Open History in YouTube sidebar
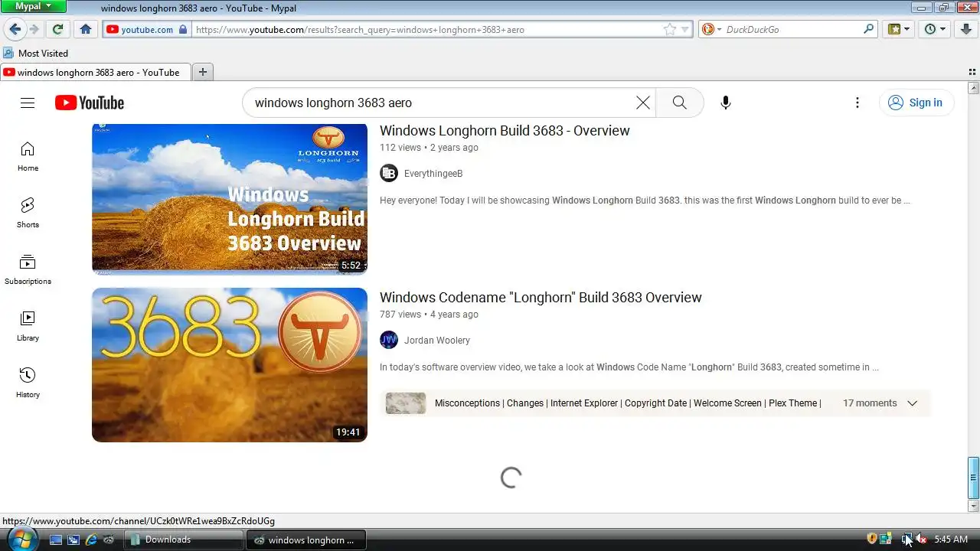 (28, 383)
